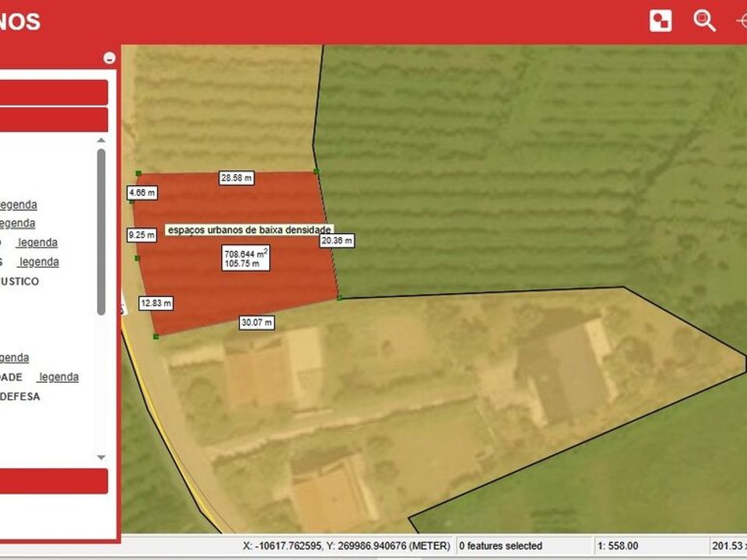
Task: Click the magnifier search icon in header
Action: (704, 20)
